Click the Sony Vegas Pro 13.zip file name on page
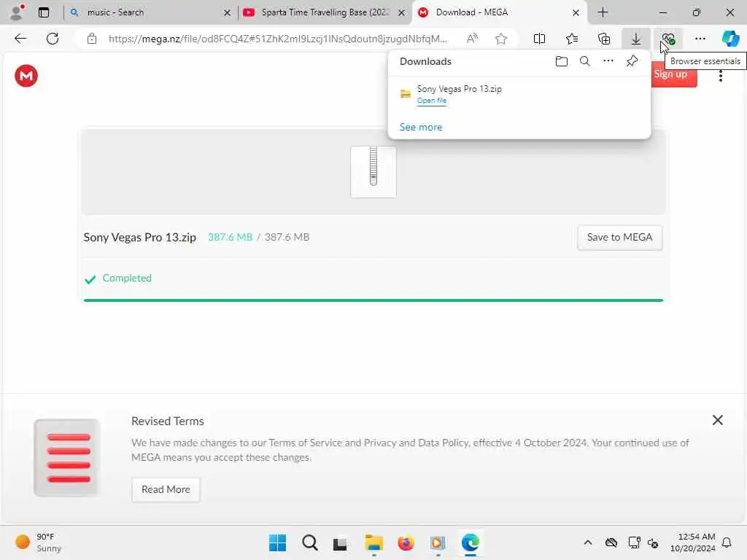 (x=139, y=237)
